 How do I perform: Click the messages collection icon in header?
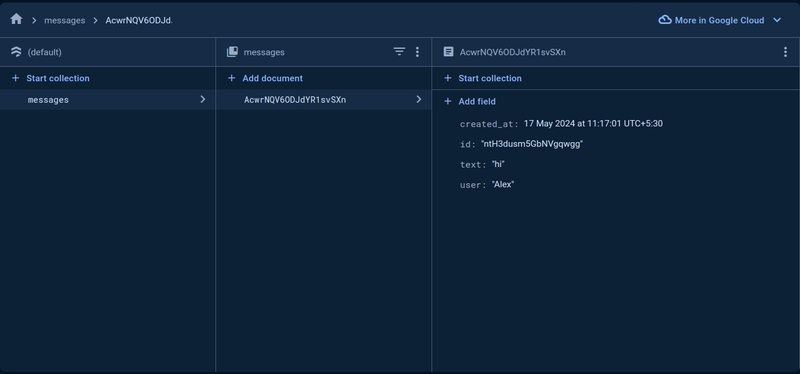pyautogui.click(x=232, y=52)
